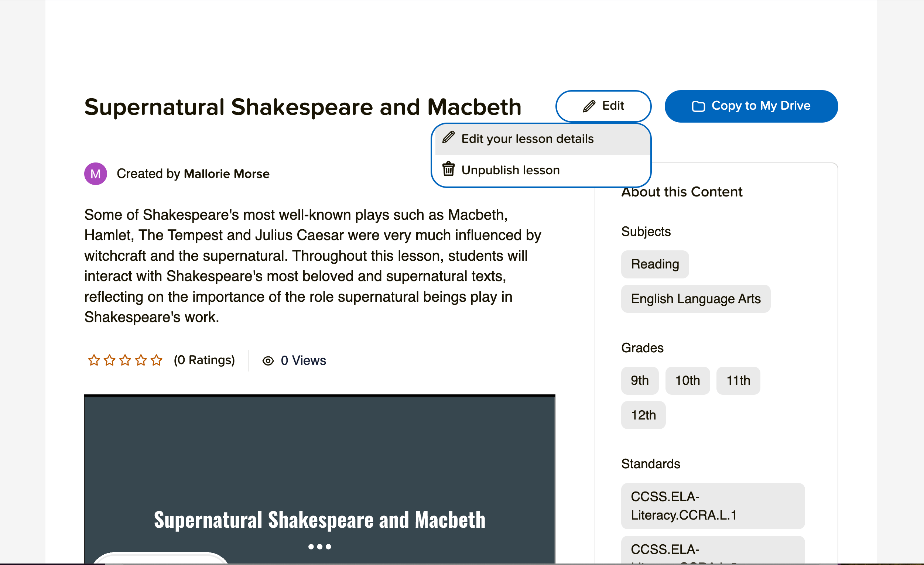
Task: Click the purple M avatar of Mallorie Morse
Action: pyautogui.click(x=96, y=174)
